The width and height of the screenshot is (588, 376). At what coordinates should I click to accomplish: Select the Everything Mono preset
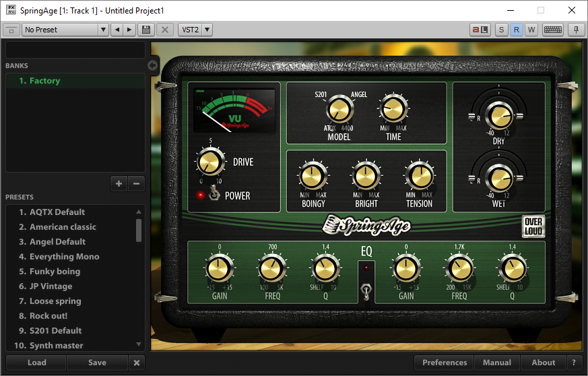[71, 257]
